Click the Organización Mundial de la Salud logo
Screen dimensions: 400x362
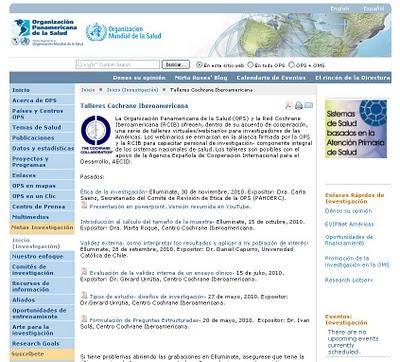(124, 32)
